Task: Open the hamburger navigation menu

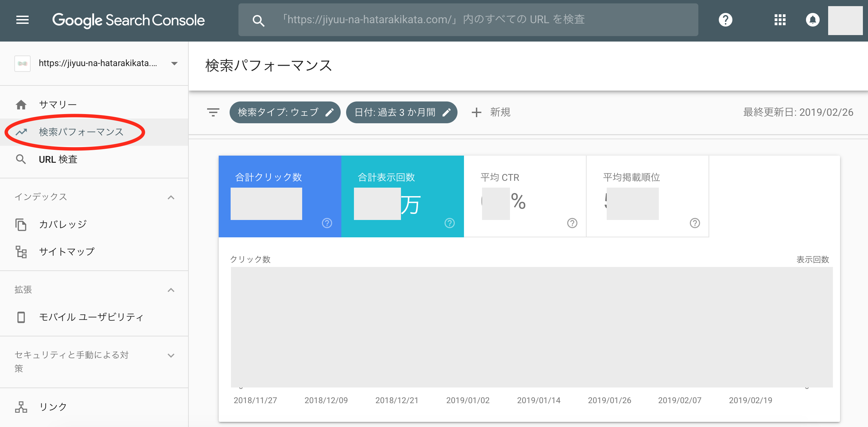Action: click(22, 20)
